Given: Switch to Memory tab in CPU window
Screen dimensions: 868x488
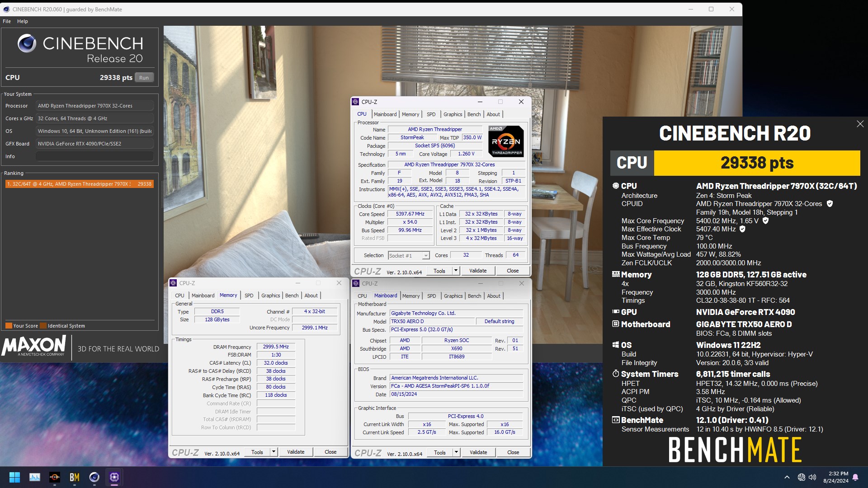Looking at the screenshot, I should tap(410, 114).
